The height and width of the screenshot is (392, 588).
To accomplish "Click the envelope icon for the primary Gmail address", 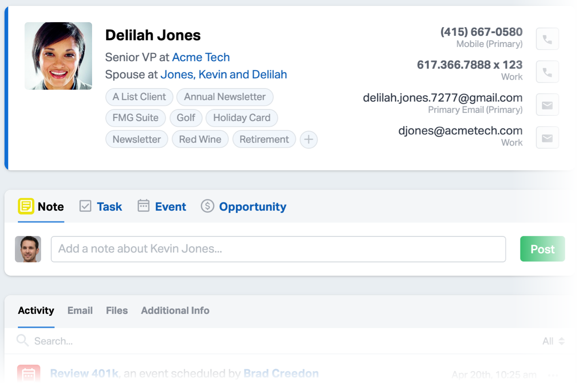I will tap(547, 105).
